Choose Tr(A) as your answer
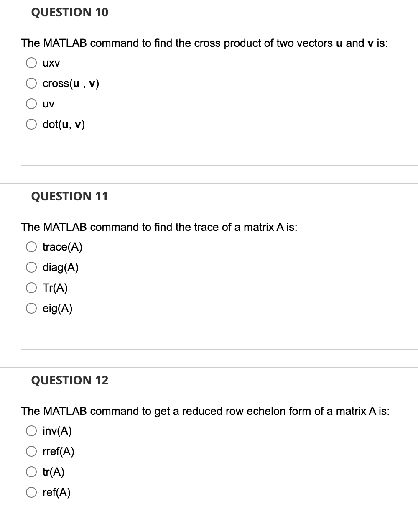The width and height of the screenshot is (418, 532). click(31, 288)
